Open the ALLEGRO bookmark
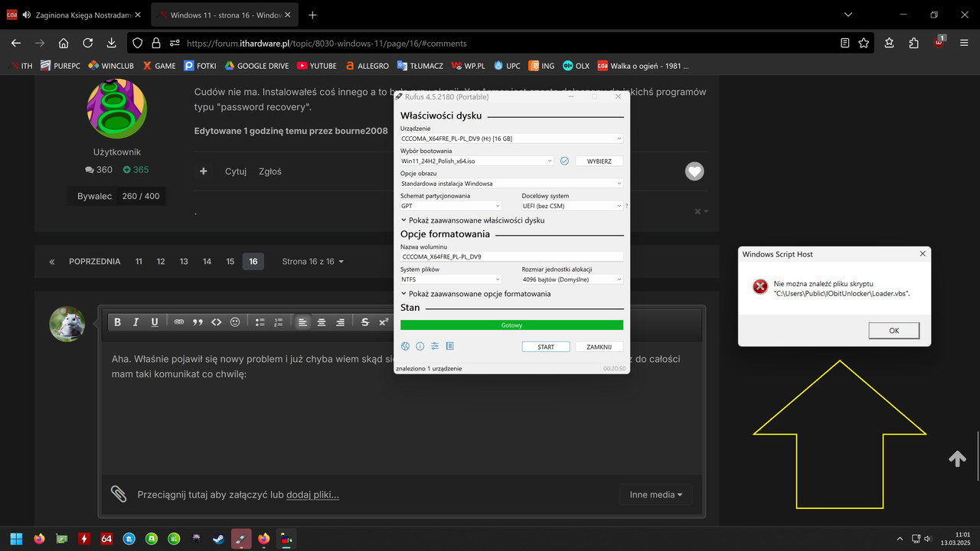 pos(367,66)
